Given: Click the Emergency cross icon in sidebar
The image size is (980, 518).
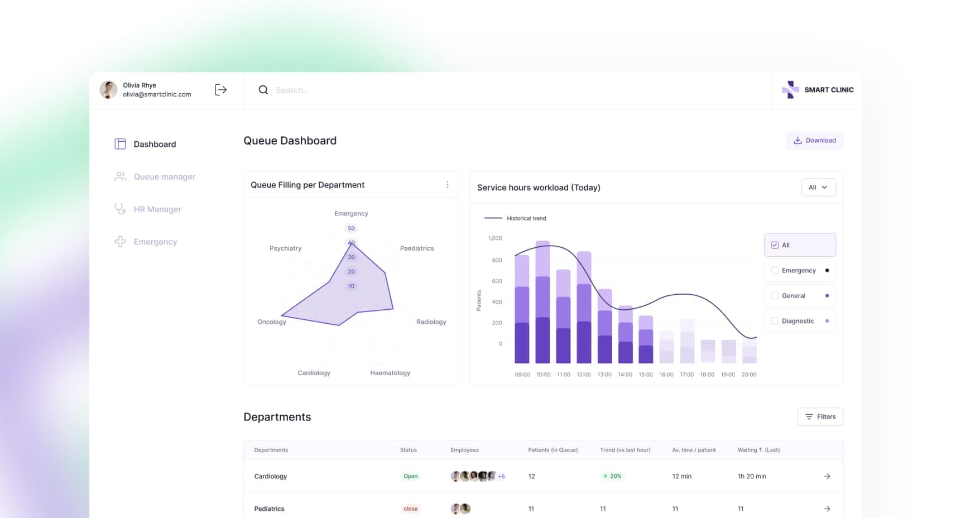Looking at the screenshot, I should click(x=120, y=242).
